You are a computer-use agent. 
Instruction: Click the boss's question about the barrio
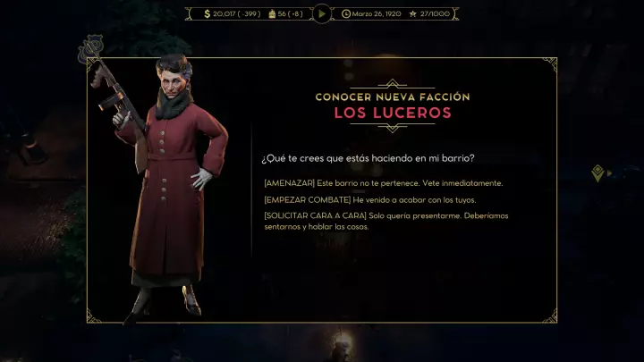pyautogui.click(x=368, y=158)
